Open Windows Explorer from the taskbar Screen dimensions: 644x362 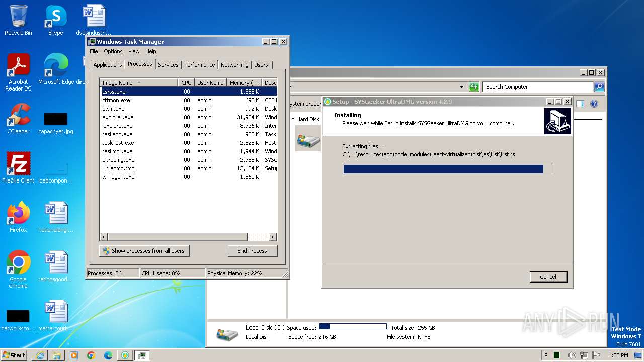57,355
